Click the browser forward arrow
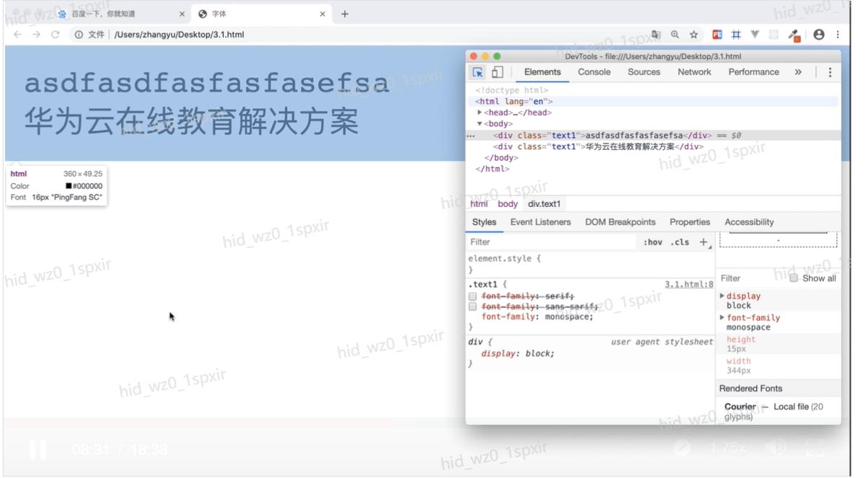The width and height of the screenshot is (868, 478). (x=36, y=35)
